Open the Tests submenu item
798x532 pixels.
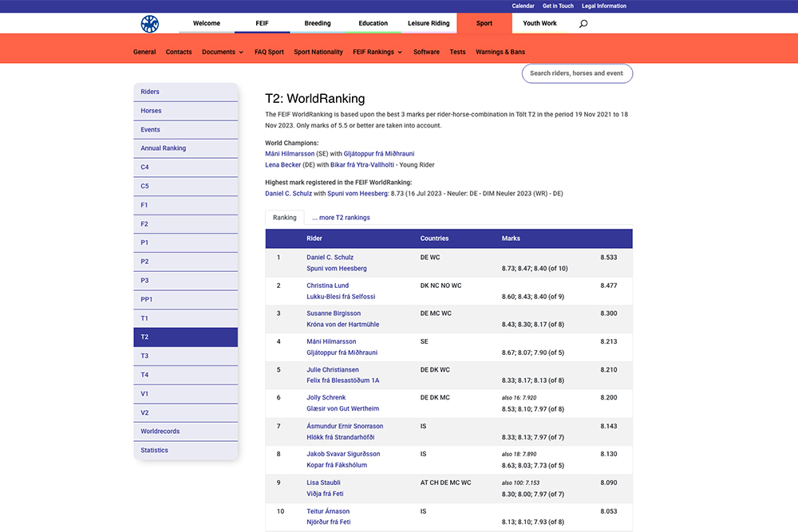(457, 52)
